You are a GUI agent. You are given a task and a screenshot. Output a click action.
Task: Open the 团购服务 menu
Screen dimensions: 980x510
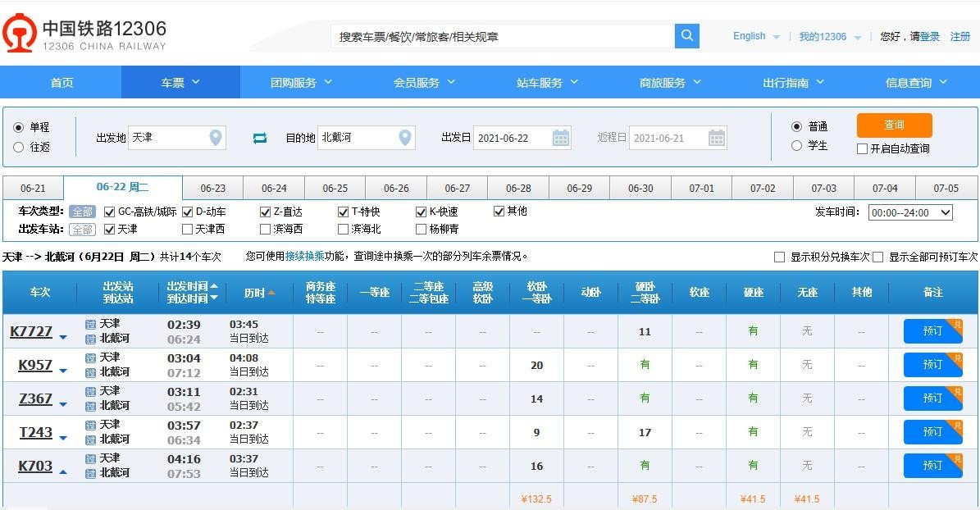301,82
